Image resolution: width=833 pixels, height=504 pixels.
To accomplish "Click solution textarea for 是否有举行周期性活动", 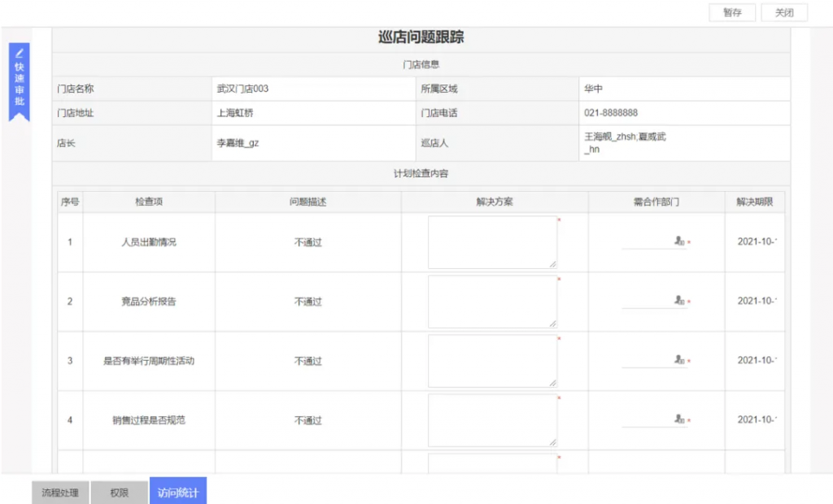I will (x=492, y=361).
